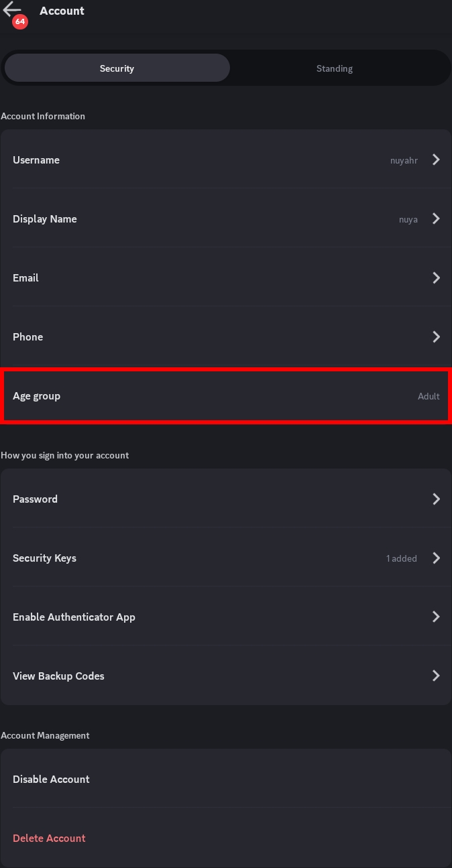Open Security Keys settings
The image size is (452, 868).
[44, 558]
